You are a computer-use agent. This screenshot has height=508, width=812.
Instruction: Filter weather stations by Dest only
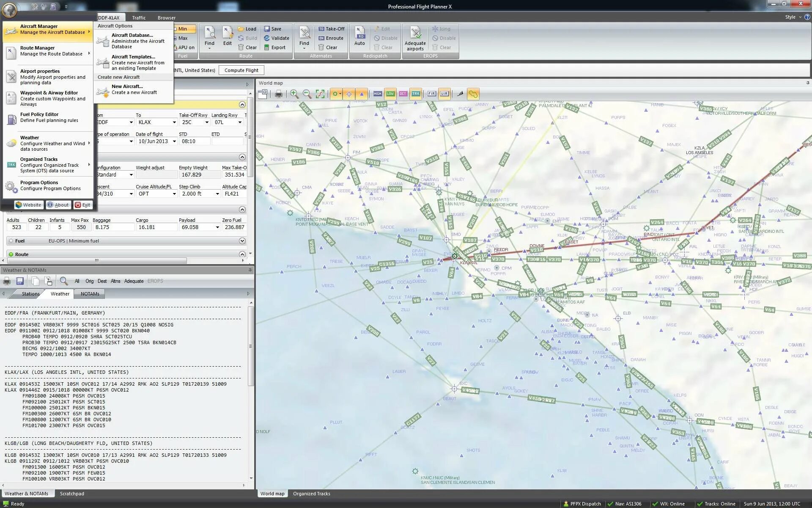coord(102,281)
